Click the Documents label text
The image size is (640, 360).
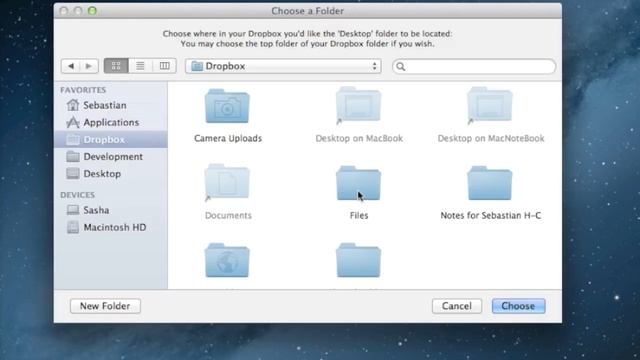[x=228, y=216]
